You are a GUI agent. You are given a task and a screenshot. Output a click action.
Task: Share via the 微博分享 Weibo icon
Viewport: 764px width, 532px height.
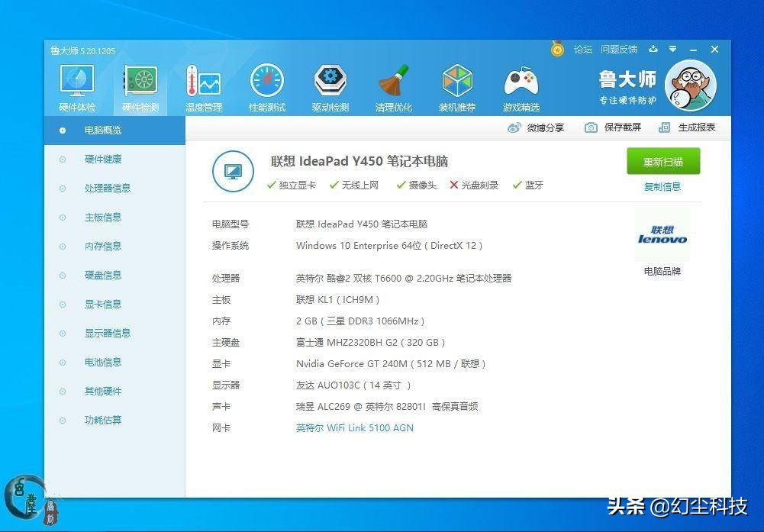click(514, 127)
